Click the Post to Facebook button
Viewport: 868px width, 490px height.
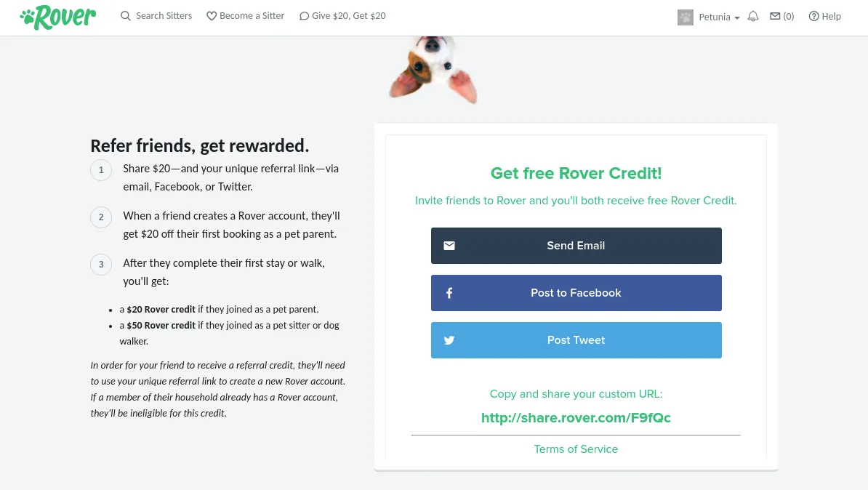[x=576, y=293]
